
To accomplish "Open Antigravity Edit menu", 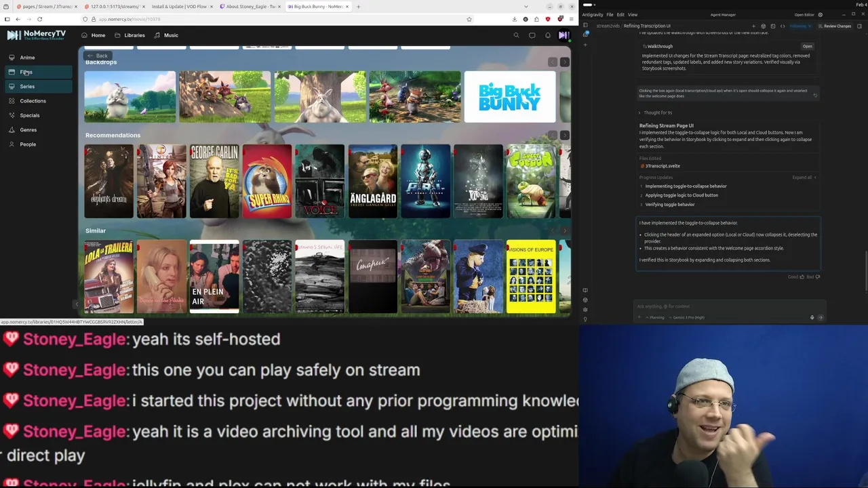I will 620,14.
